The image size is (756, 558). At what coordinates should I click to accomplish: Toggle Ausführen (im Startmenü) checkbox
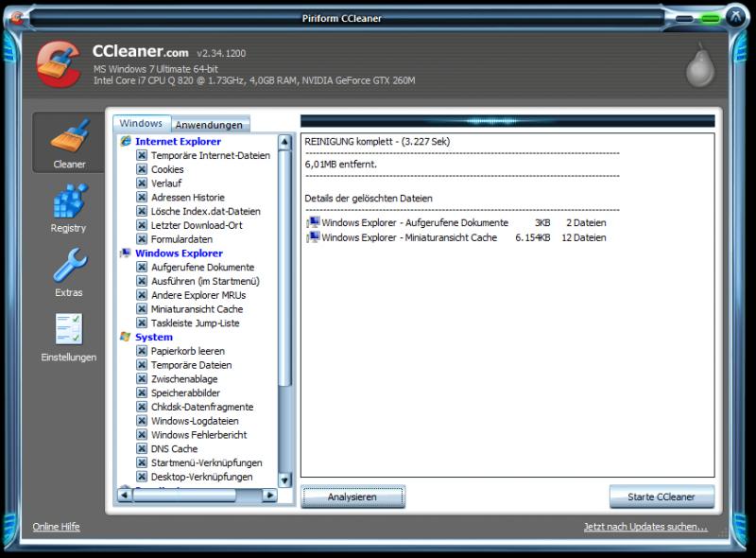pyautogui.click(x=141, y=281)
